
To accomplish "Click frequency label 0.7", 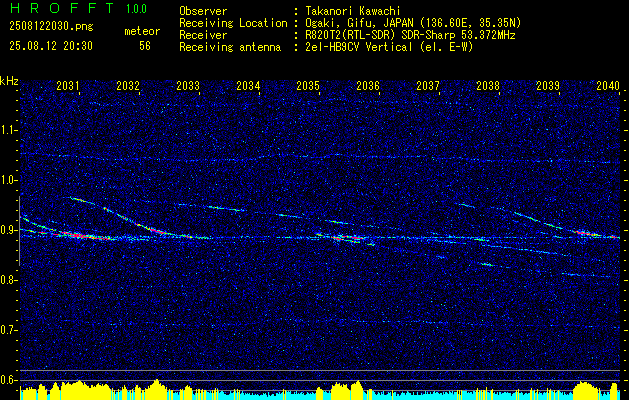I will click(9, 330).
